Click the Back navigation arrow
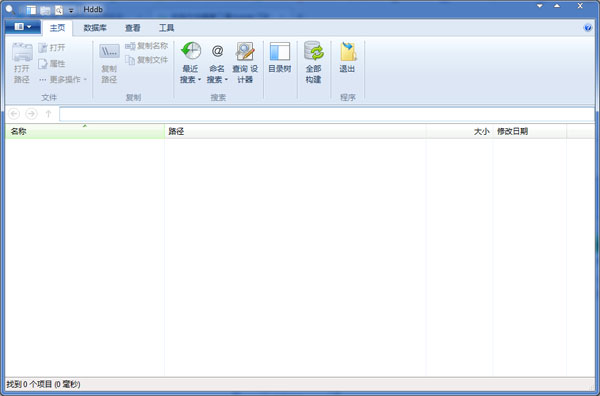The image size is (600, 396). point(14,114)
